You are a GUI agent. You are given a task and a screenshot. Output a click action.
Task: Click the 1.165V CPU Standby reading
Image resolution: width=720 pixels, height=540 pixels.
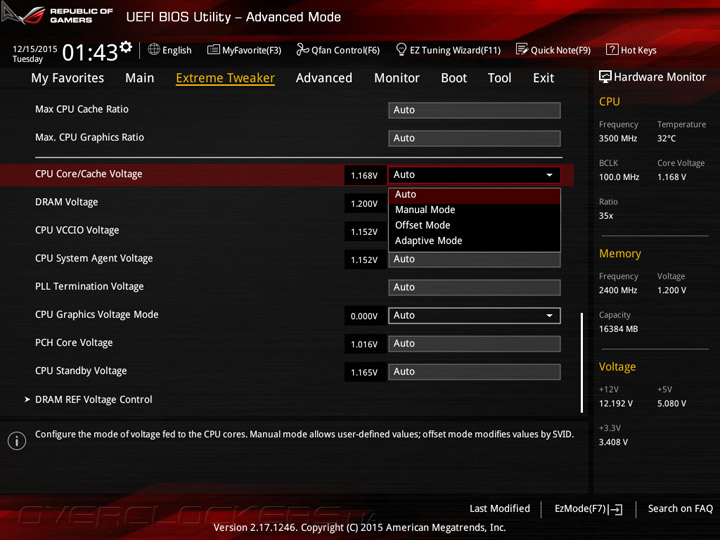365,372
